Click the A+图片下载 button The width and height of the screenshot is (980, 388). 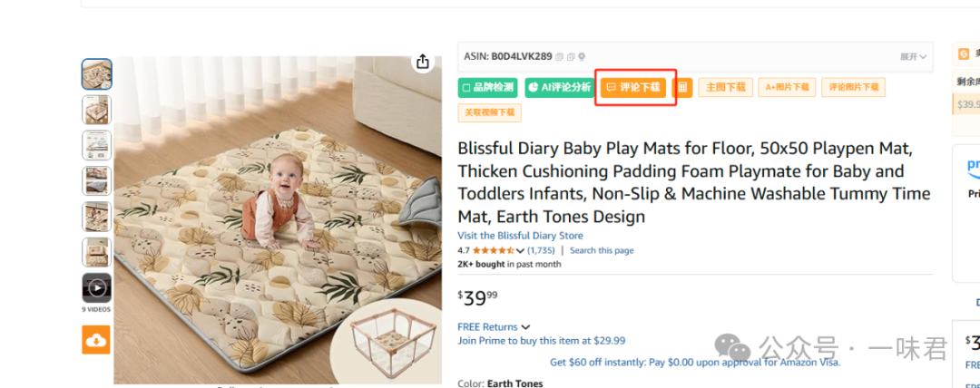coord(788,87)
